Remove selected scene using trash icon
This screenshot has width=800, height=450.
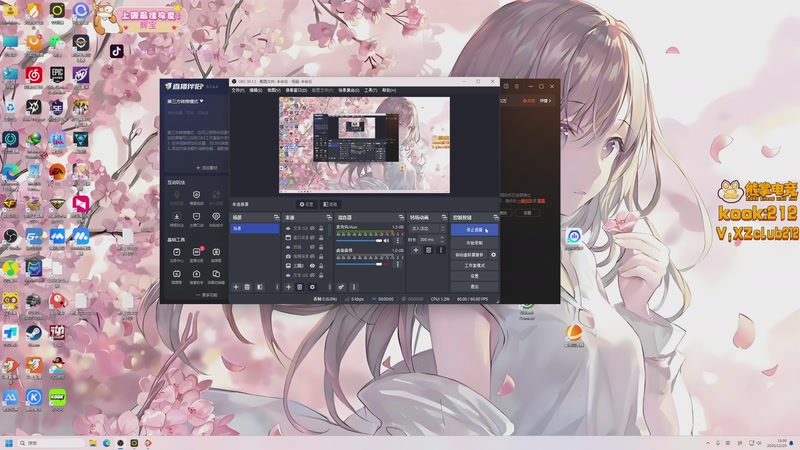pos(247,287)
